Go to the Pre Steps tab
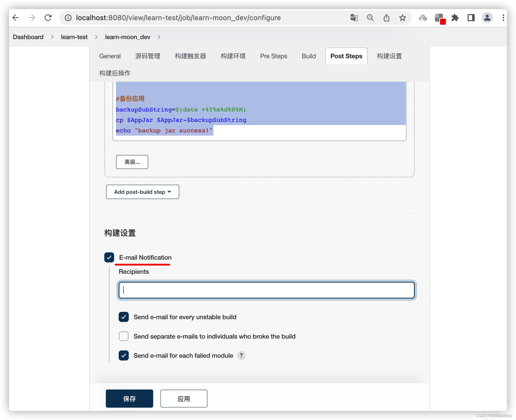 [274, 56]
